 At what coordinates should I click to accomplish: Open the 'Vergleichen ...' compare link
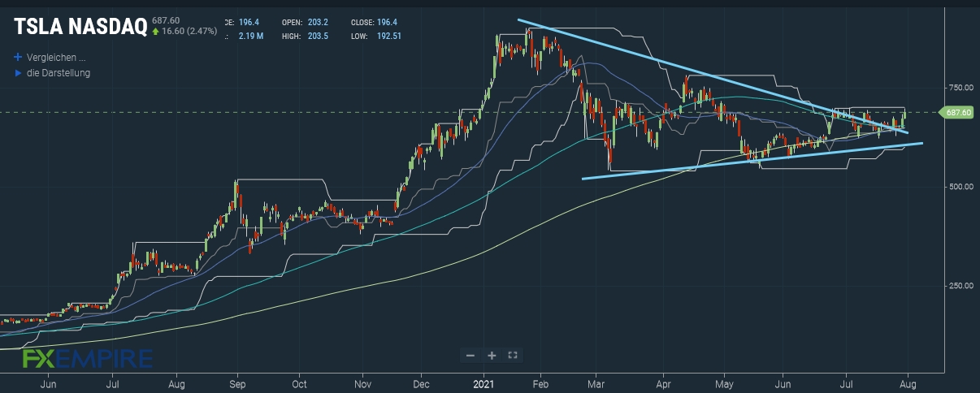click(x=56, y=58)
